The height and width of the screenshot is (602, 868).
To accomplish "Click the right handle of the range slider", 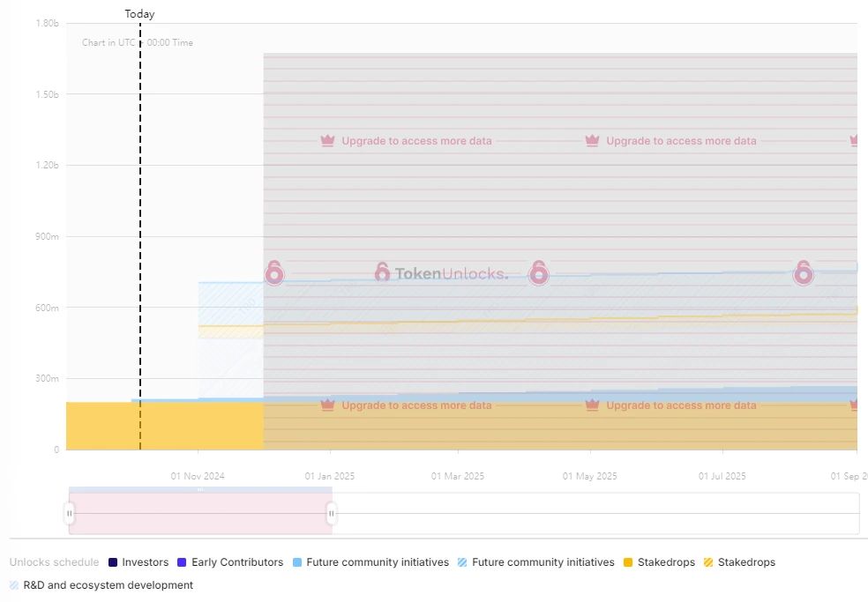I will [x=332, y=513].
